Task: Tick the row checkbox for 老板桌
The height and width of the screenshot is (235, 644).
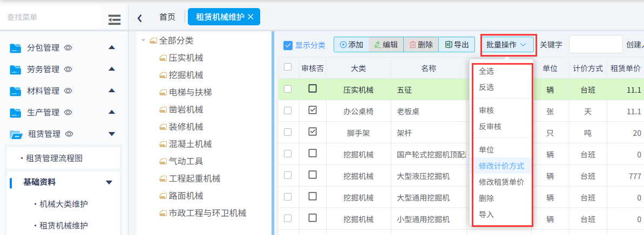Action: [288, 110]
